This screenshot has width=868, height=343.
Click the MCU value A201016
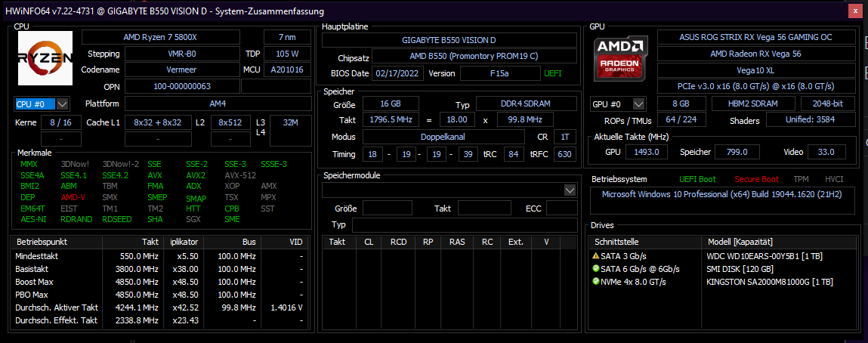pos(287,70)
